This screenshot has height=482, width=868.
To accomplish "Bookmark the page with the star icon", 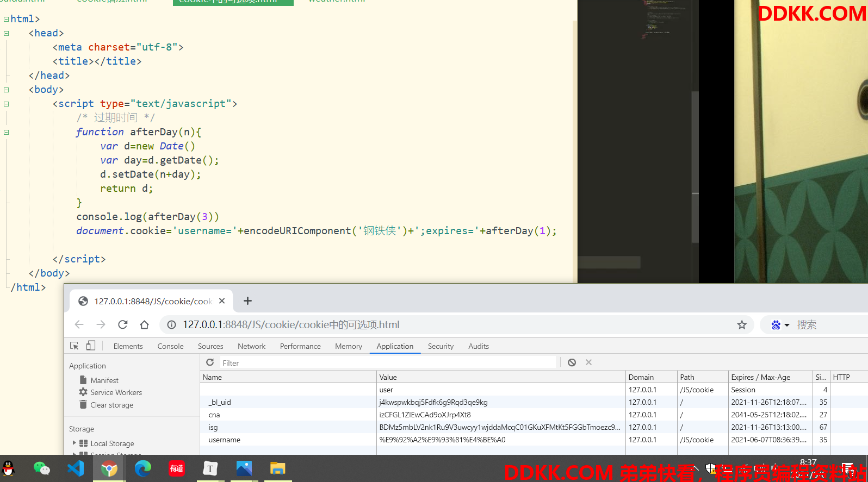I will click(742, 325).
